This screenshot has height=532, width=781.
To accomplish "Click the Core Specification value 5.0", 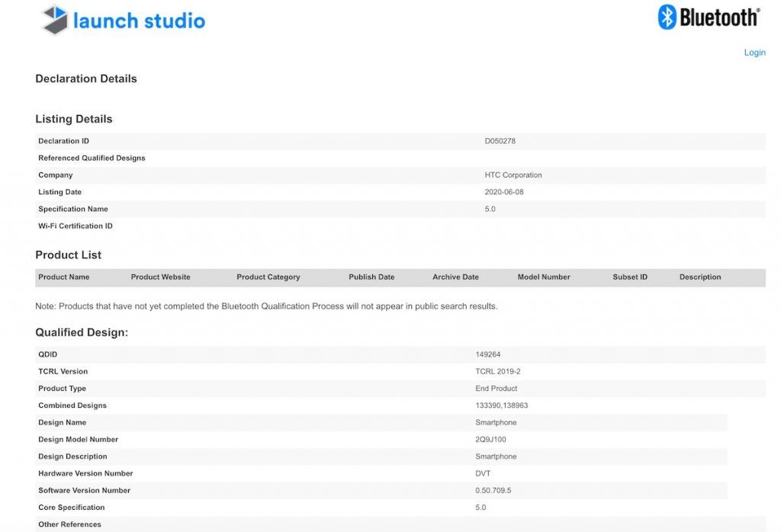I will (480, 508).
